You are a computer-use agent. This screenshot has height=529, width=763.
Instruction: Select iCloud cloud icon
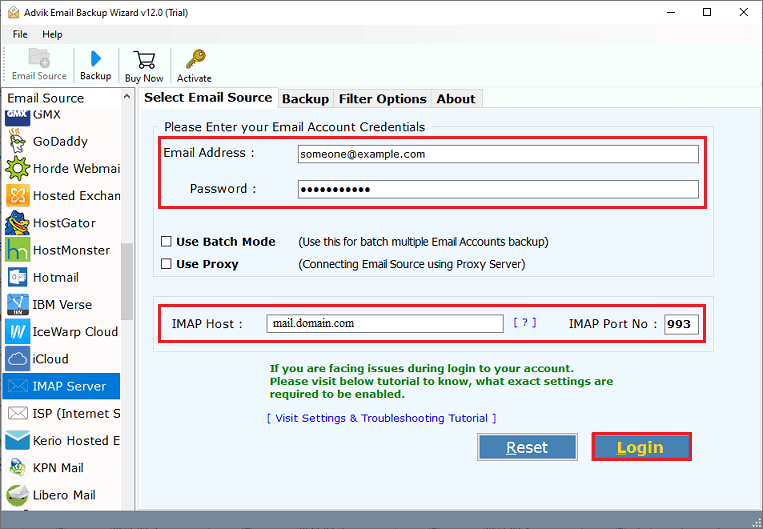pos(18,359)
